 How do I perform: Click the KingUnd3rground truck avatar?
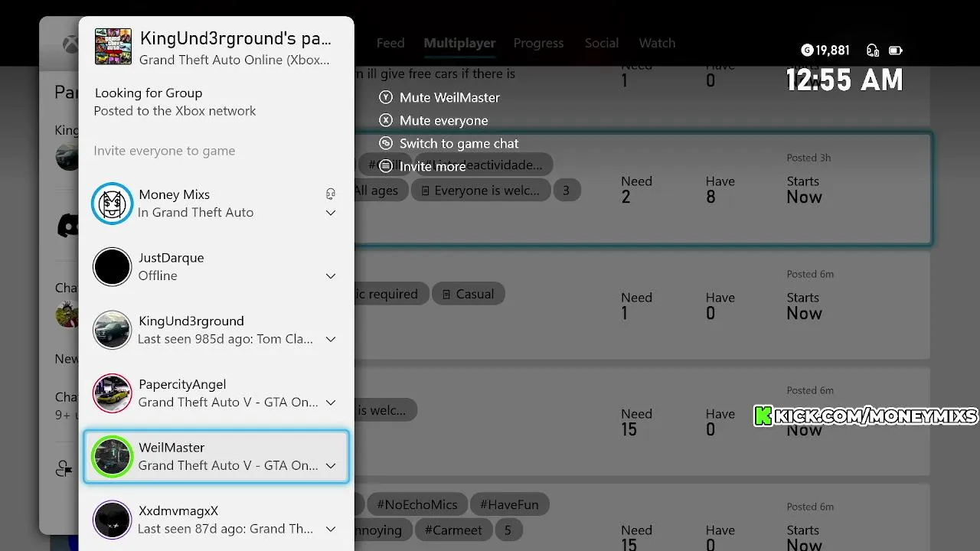coord(113,331)
